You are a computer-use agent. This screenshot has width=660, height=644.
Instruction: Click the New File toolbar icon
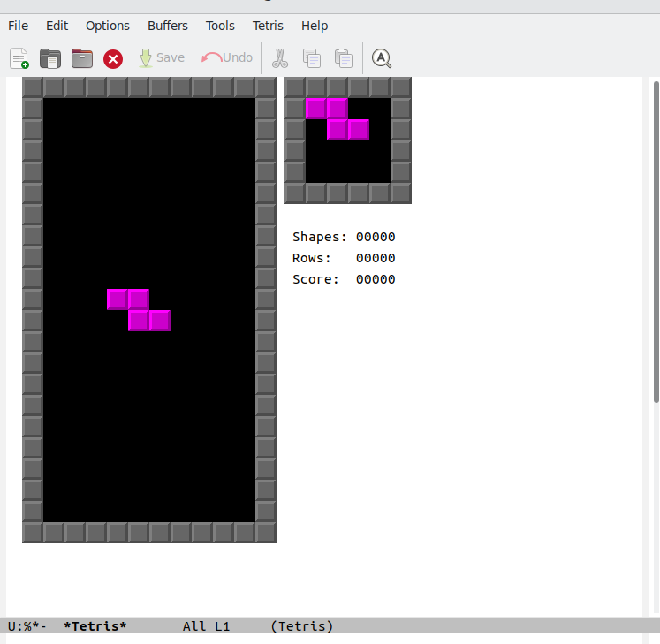[19, 58]
